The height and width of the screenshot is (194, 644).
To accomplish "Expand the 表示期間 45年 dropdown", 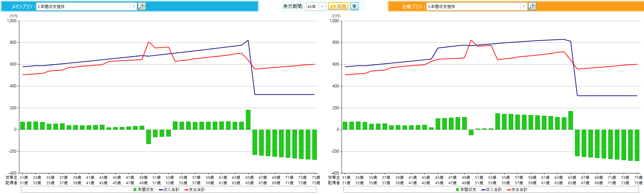I will (323, 6).
